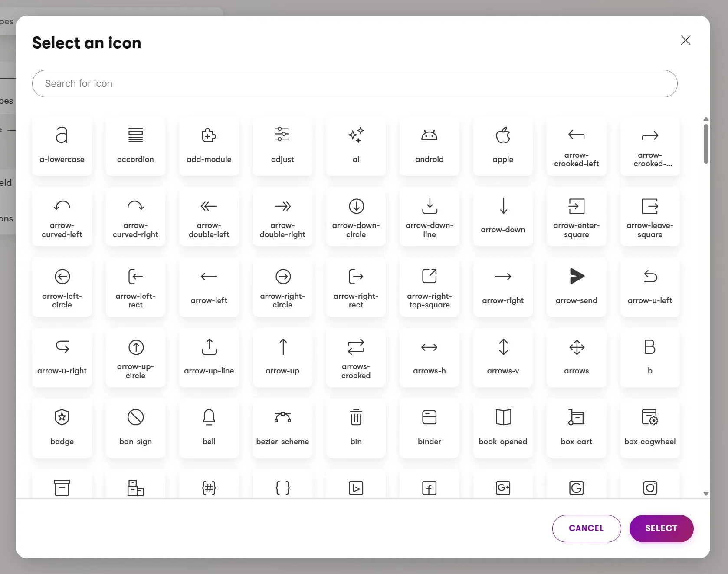Choose the bell icon
This screenshot has width=728, height=574.
pos(209,428)
